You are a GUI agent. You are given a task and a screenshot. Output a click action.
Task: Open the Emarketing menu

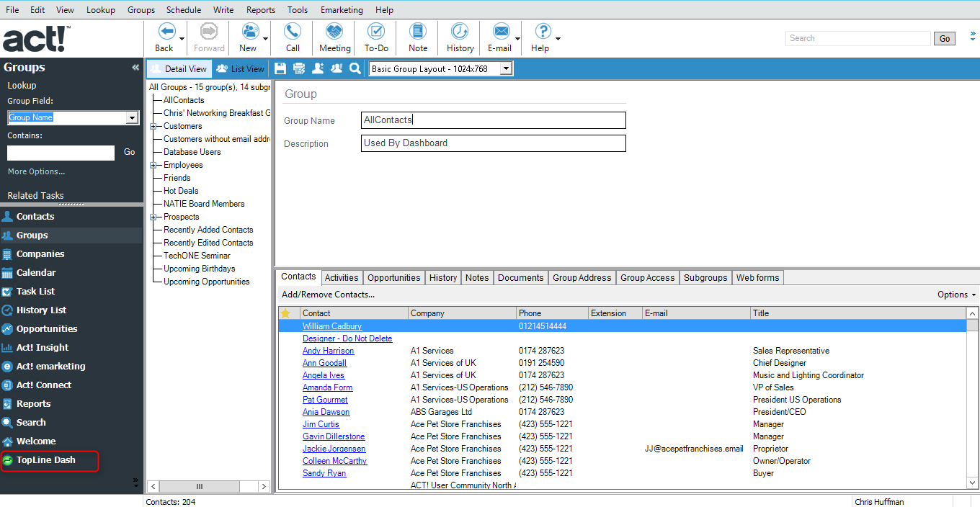coord(342,10)
